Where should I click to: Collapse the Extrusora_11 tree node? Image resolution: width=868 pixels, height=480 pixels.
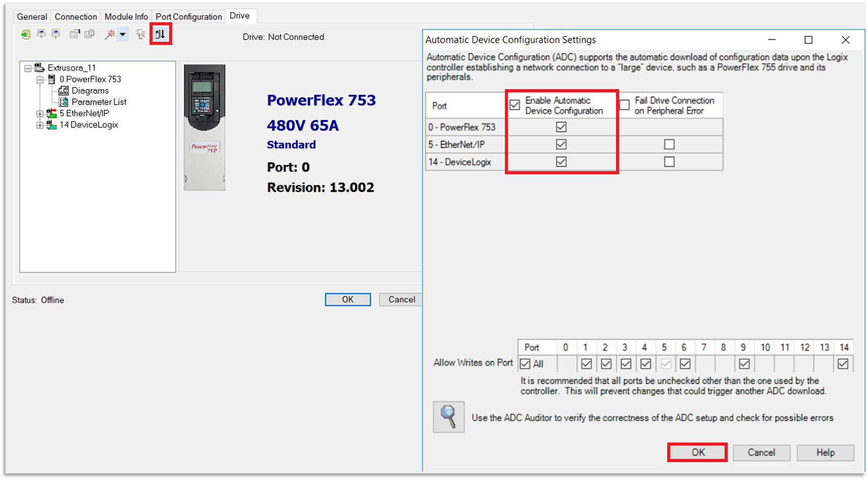[28, 68]
